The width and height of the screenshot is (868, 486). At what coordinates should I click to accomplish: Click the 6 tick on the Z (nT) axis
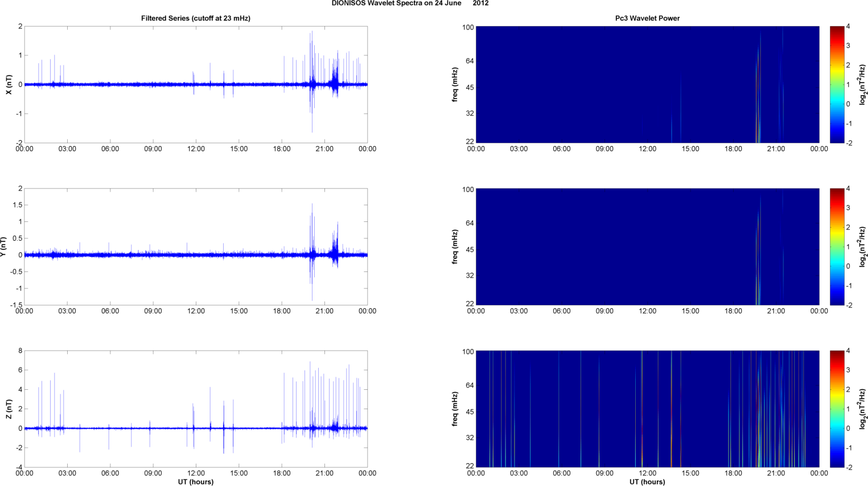point(20,370)
